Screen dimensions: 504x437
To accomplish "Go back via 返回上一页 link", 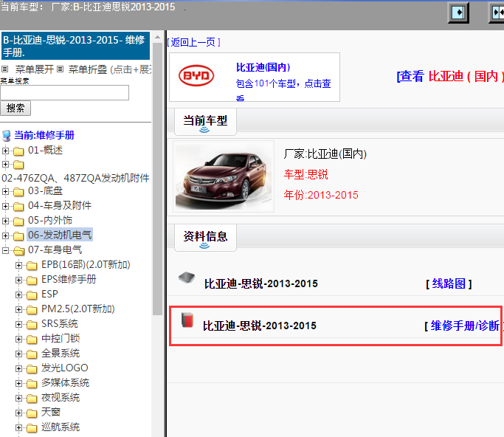I will (x=193, y=42).
